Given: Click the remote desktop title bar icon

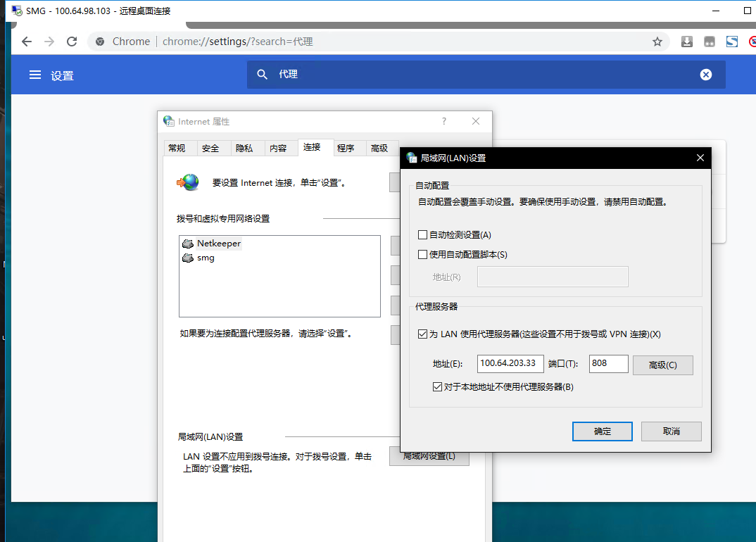Looking at the screenshot, I should click(17, 11).
